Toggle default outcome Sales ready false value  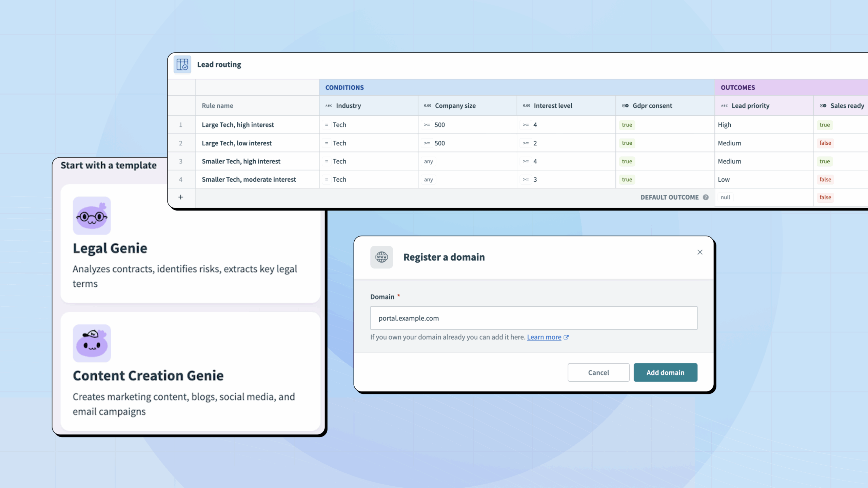825,197
